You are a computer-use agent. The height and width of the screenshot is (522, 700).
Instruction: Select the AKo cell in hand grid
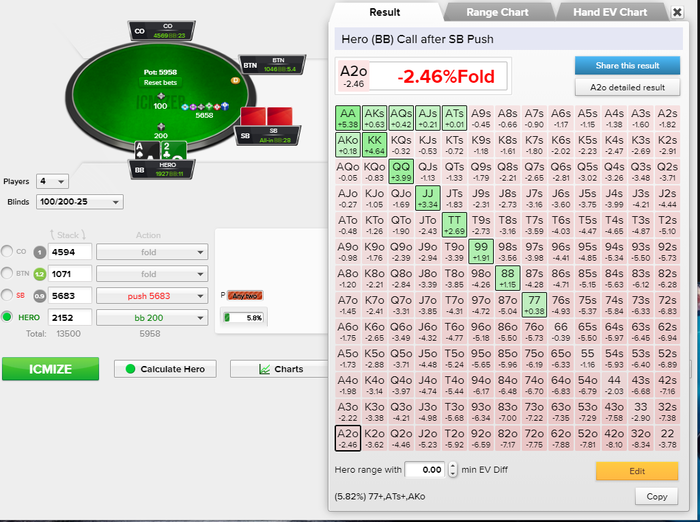point(348,145)
